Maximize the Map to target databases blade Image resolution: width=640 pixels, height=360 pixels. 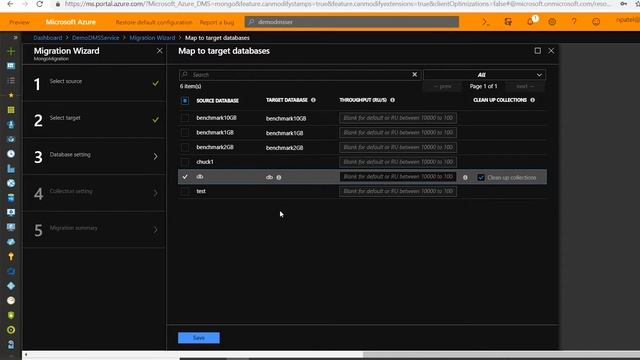[538, 51]
